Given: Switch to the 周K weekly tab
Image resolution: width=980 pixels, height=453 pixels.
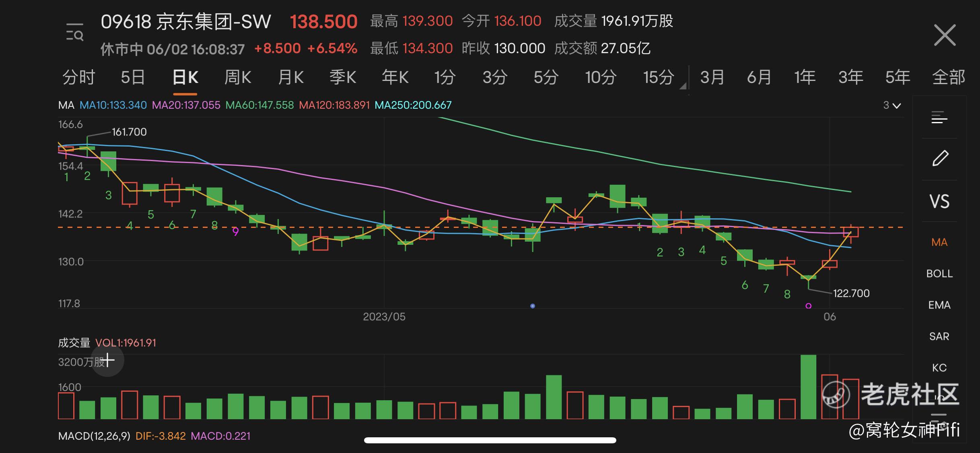Looking at the screenshot, I should tap(237, 77).
